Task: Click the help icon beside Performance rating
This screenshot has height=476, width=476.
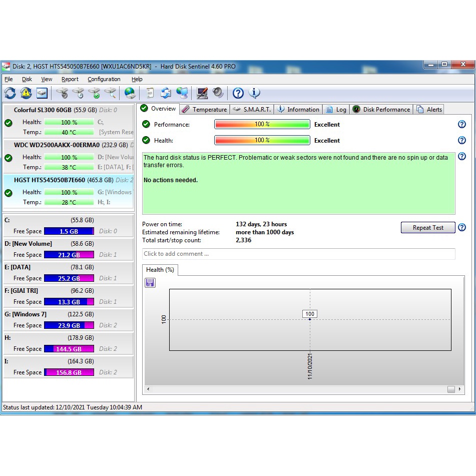Action: pyautogui.click(x=461, y=125)
